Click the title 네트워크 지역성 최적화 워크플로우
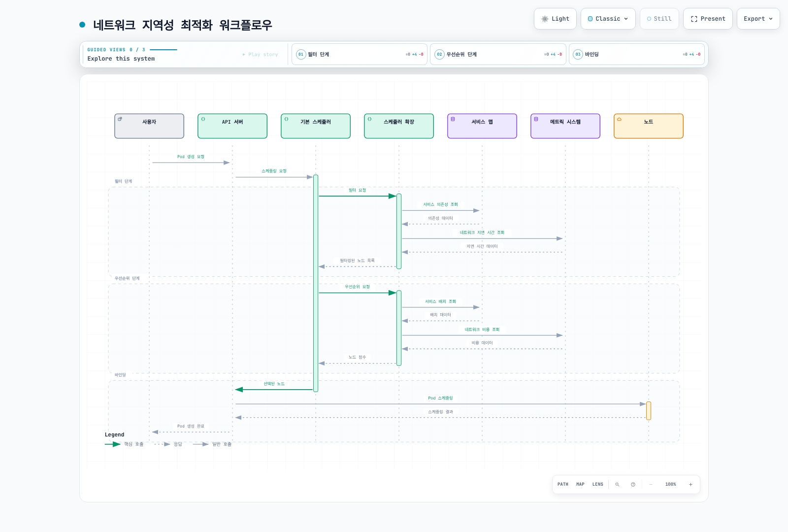 182,25
